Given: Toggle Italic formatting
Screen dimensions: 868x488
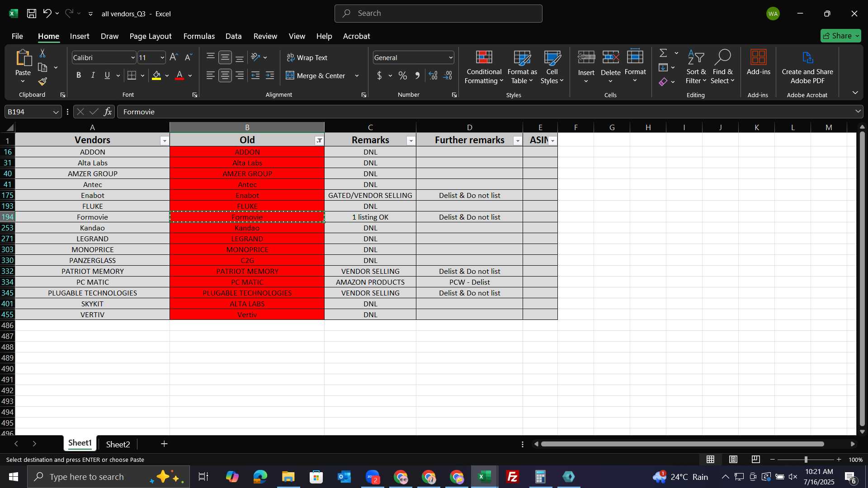Looking at the screenshot, I should (93, 75).
